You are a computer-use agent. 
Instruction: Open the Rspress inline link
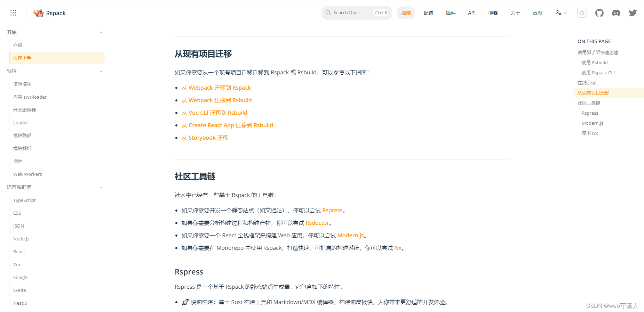332,210
